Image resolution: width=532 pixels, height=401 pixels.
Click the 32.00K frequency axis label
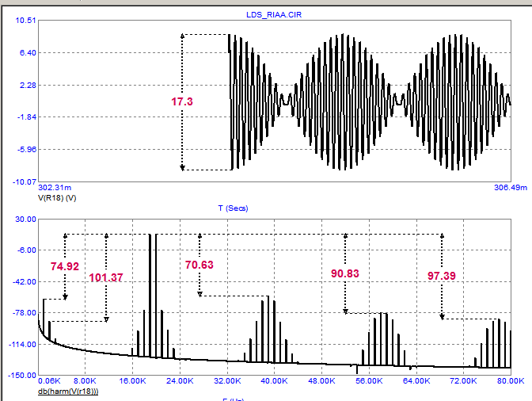tap(227, 381)
